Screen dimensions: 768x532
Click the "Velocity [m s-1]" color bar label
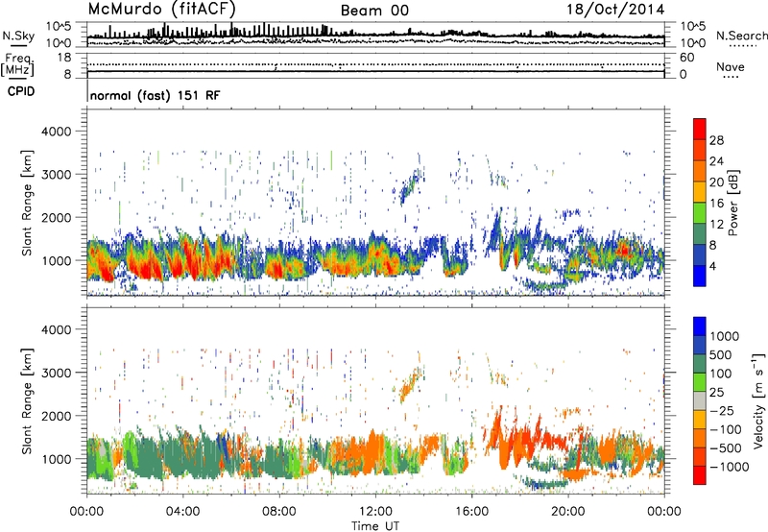[759, 400]
